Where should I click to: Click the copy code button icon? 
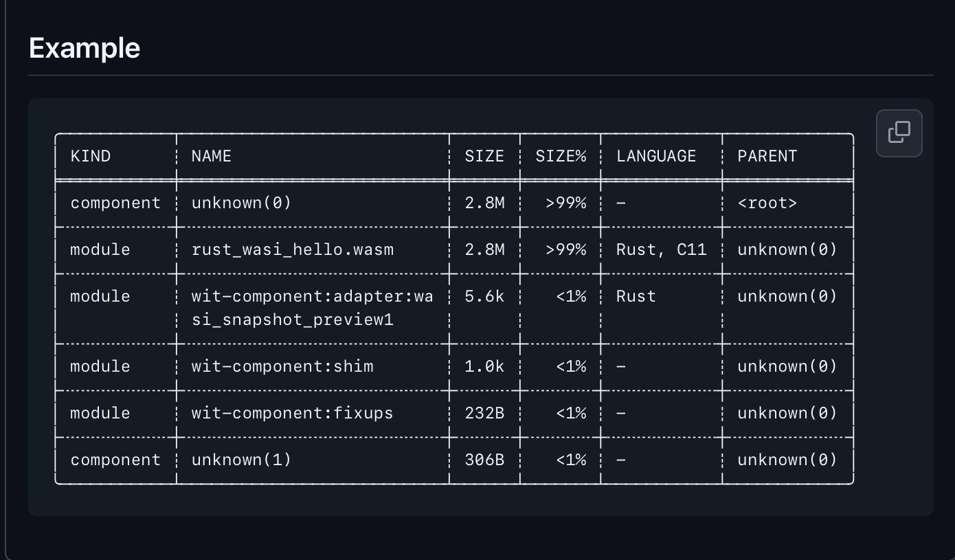[x=899, y=133]
